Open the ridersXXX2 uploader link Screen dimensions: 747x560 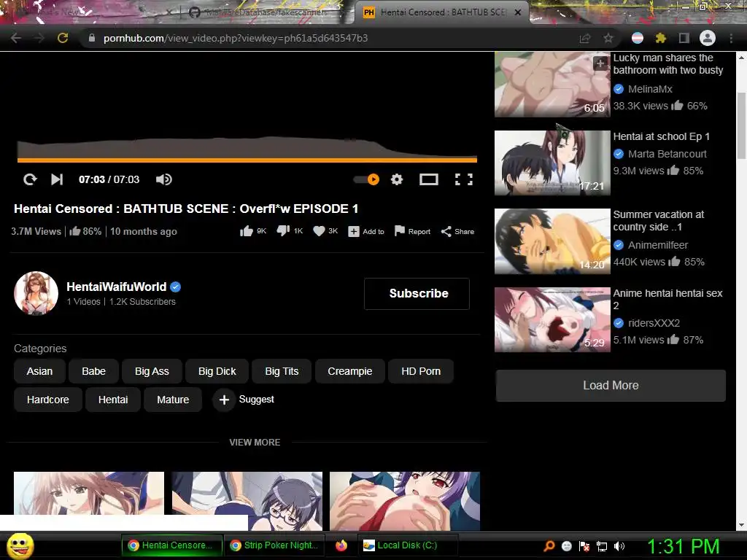[654, 323]
